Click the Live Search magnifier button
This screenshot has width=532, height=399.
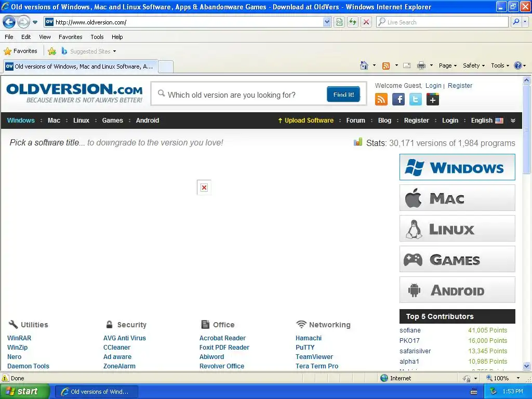[516, 22]
